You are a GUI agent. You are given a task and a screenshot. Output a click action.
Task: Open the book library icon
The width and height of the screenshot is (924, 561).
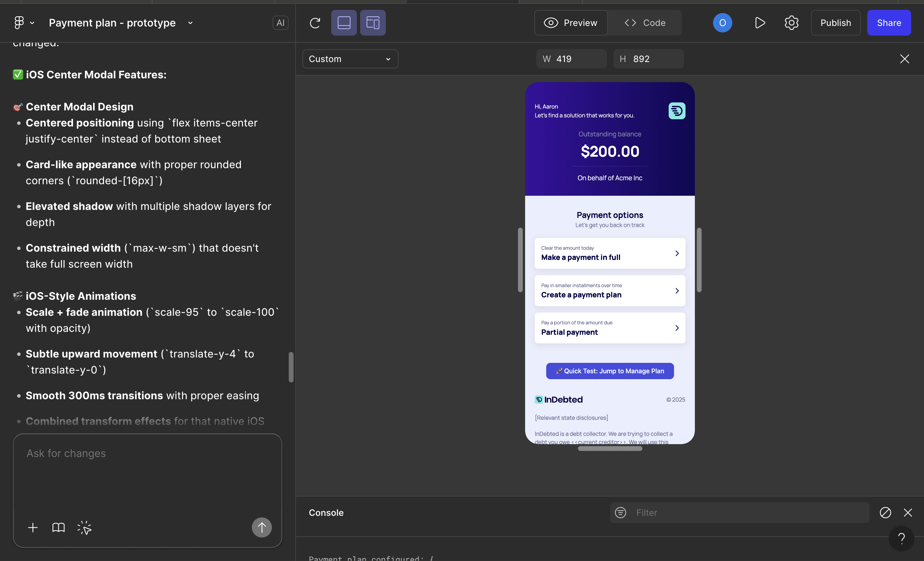point(59,528)
